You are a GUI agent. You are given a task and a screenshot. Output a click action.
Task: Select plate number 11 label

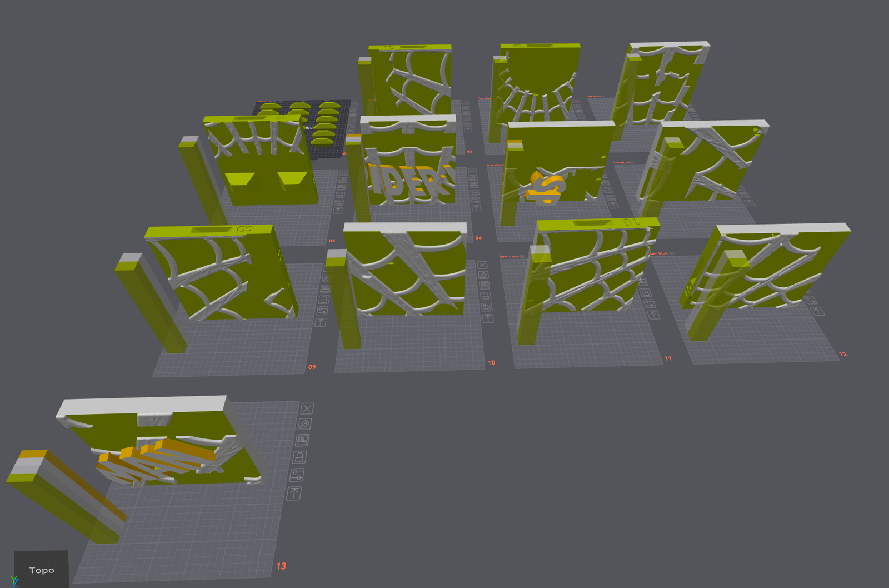668,358
